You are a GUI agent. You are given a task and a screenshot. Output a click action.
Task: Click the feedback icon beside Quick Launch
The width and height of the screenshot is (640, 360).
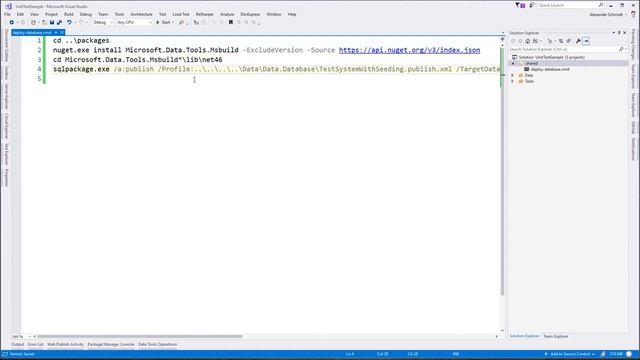pyautogui.click(x=531, y=5)
